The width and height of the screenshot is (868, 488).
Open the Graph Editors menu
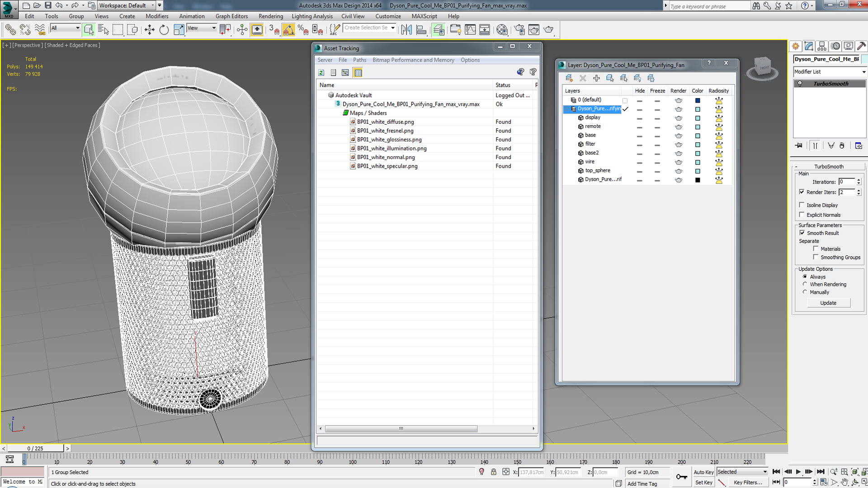(231, 16)
